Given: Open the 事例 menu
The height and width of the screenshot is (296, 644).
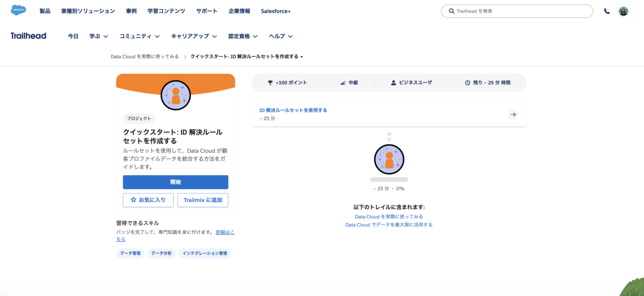Looking at the screenshot, I should pos(131,11).
